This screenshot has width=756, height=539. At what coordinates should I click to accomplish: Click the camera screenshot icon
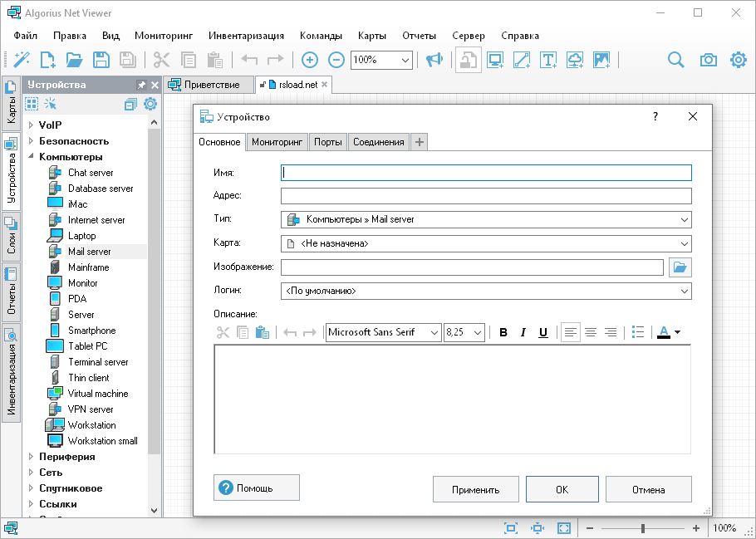point(708,60)
